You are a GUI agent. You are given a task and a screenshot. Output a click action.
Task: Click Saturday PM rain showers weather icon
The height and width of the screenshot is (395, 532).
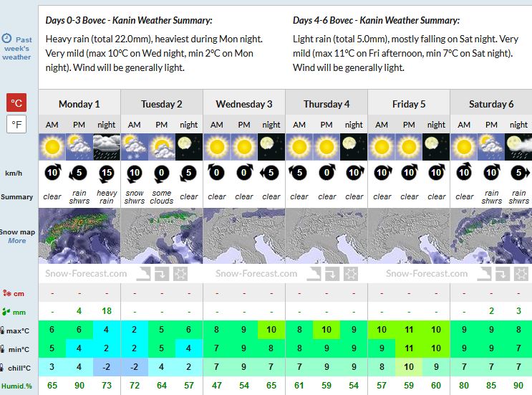tap(491, 147)
